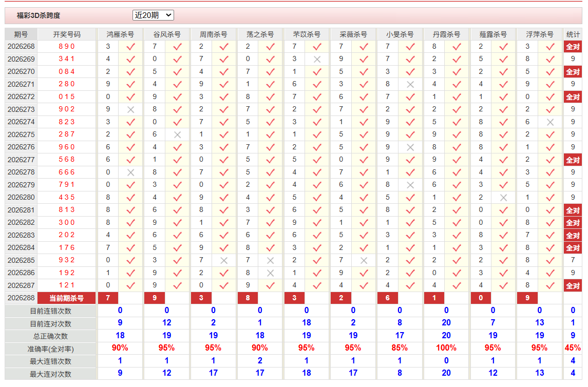Click the 丹霞杀号 column header
Image resolution: width=588 pixels, height=387 pixels.
446,34
